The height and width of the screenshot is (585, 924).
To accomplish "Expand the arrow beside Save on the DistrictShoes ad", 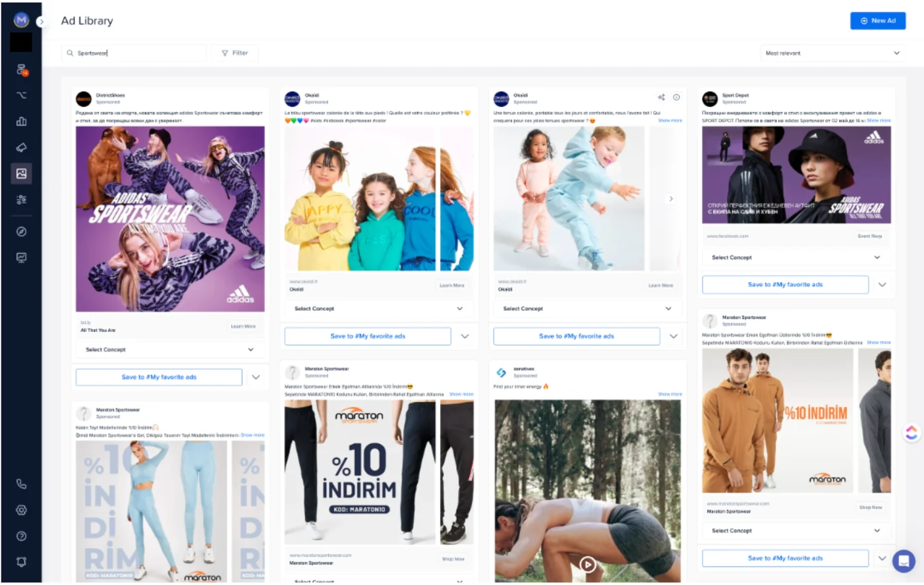I will [x=256, y=377].
